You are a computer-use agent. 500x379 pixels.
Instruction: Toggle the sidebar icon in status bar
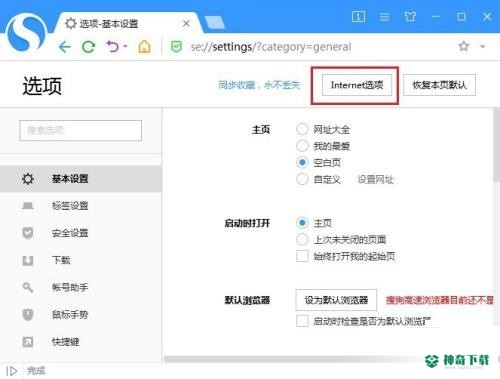click(12, 371)
